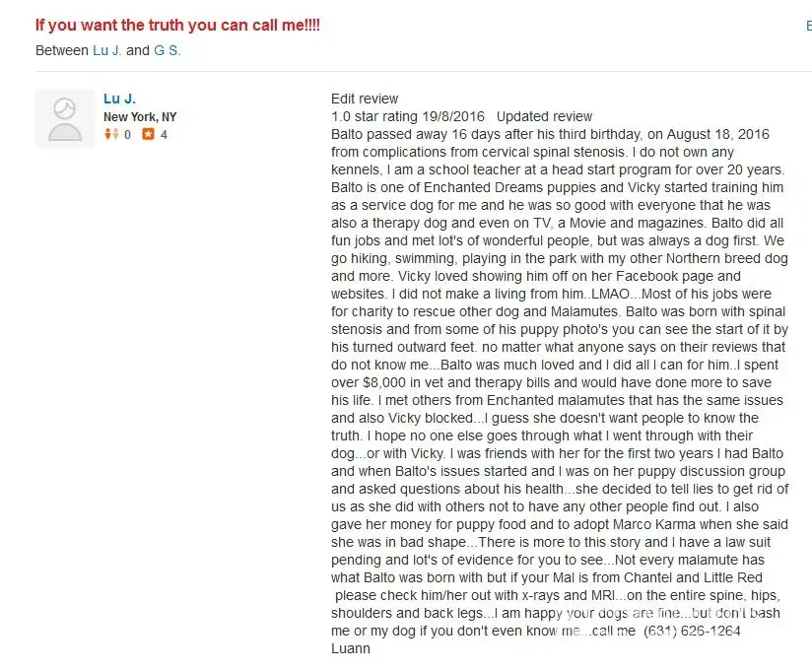Click the Luann signature at review end
Screen dimensions: 812x670
click(x=352, y=648)
